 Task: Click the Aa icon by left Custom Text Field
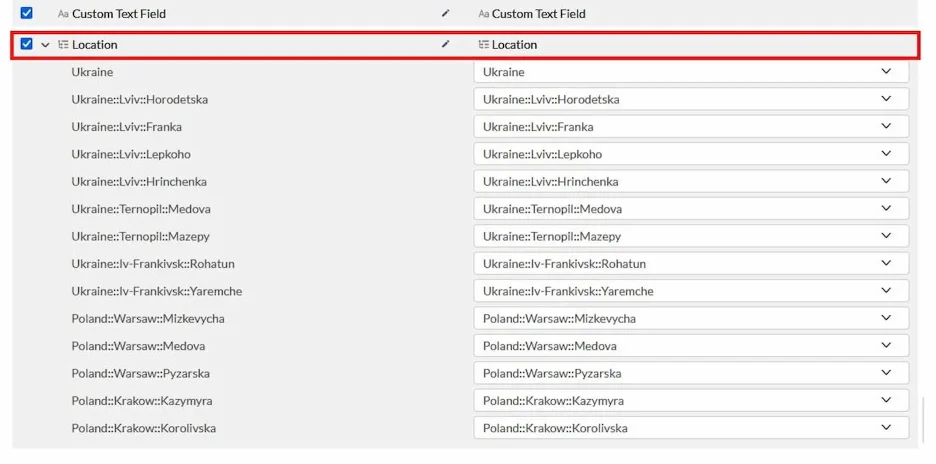[63, 14]
